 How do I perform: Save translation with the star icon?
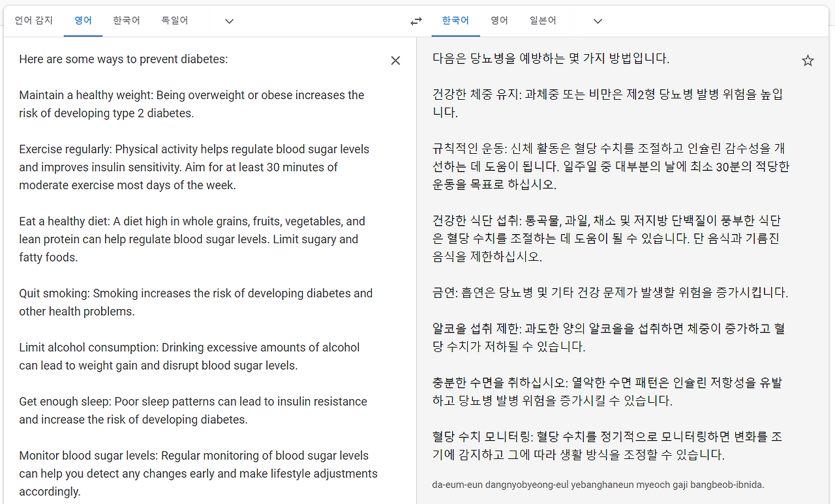808,61
